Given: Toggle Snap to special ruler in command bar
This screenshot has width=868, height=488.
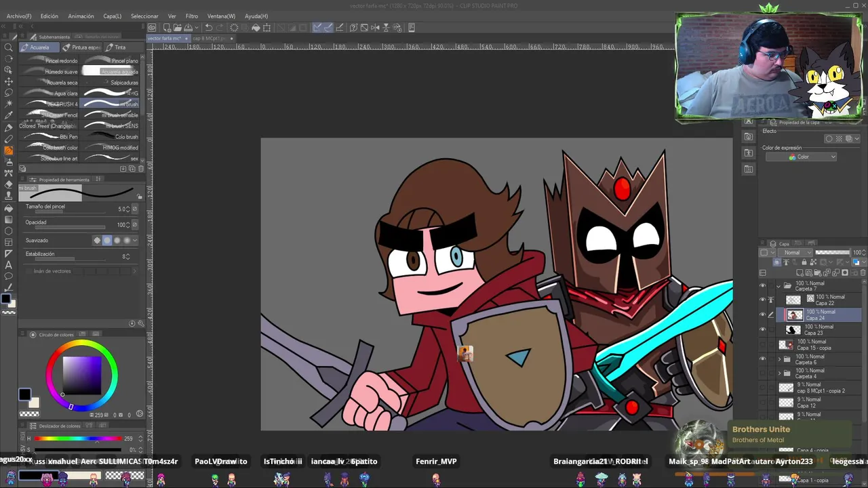Looking at the screenshot, I should (328, 28).
